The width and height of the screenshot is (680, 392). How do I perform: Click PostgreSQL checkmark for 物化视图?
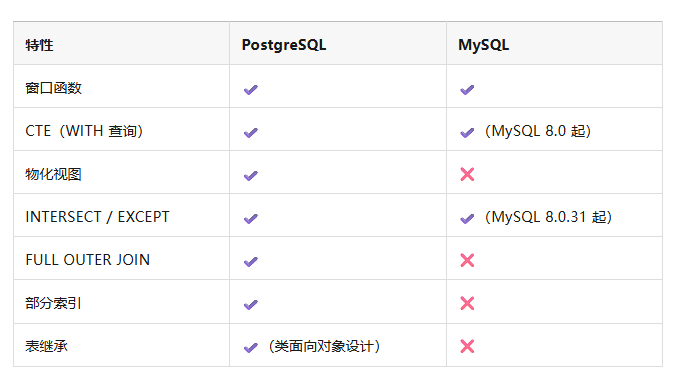pyautogui.click(x=251, y=176)
